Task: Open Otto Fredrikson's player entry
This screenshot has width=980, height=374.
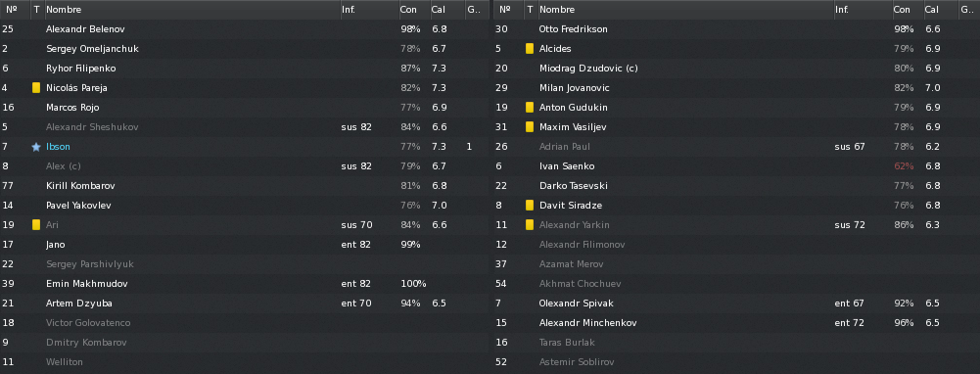Action: (573, 29)
